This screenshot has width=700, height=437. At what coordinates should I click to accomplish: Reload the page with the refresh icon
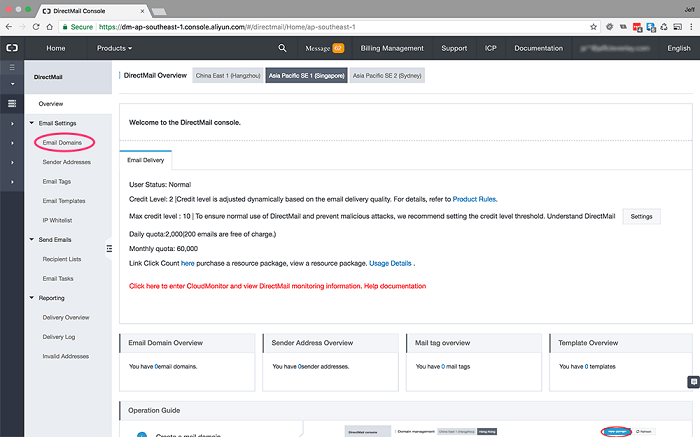tap(36, 27)
